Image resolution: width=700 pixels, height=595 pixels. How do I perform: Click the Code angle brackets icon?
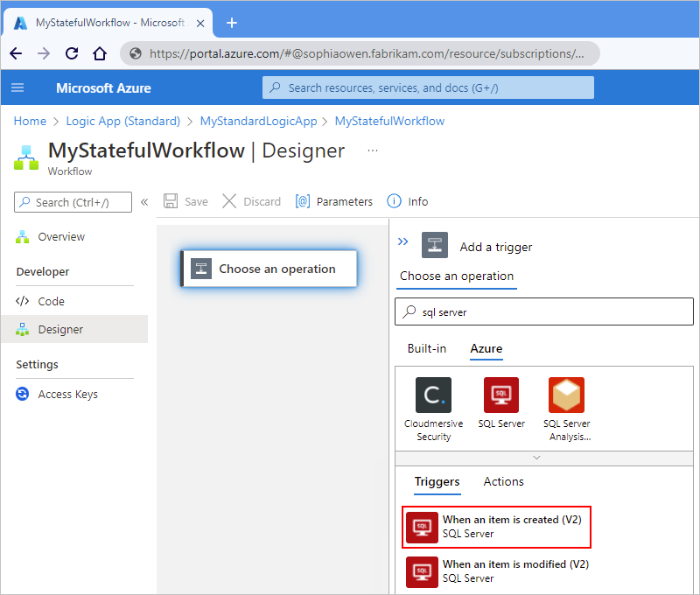pyautogui.click(x=22, y=301)
